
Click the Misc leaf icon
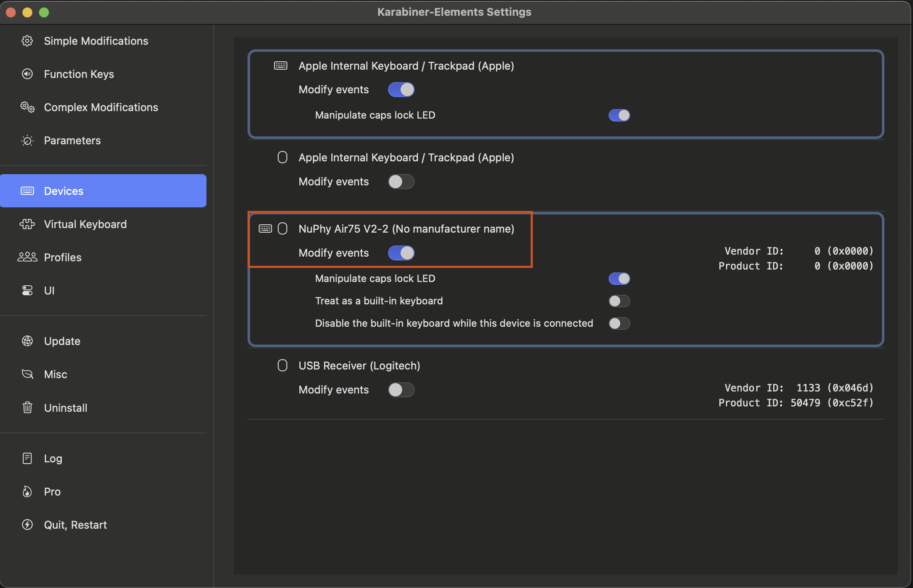pyautogui.click(x=27, y=374)
